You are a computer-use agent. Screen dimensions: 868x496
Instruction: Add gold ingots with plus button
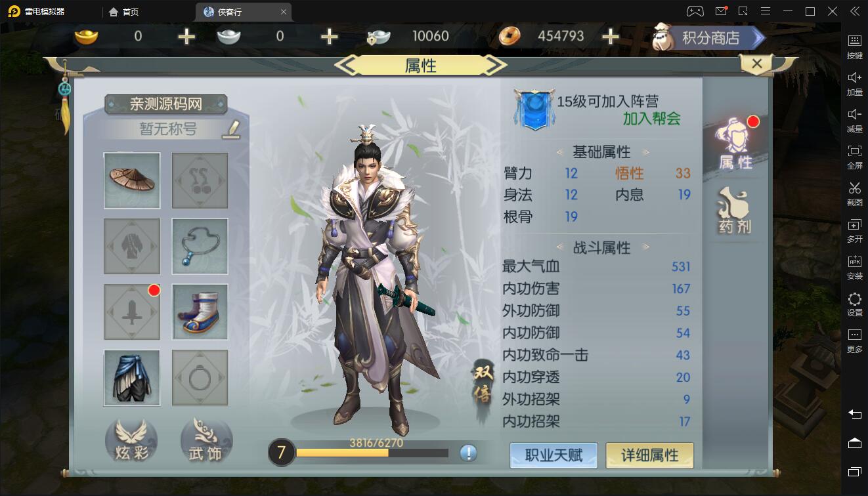[x=186, y=37]
